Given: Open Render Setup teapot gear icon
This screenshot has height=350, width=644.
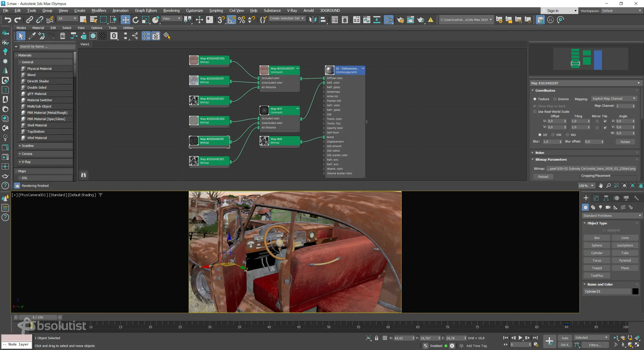Looking at the screenshot, I should (x=400, y=20).
